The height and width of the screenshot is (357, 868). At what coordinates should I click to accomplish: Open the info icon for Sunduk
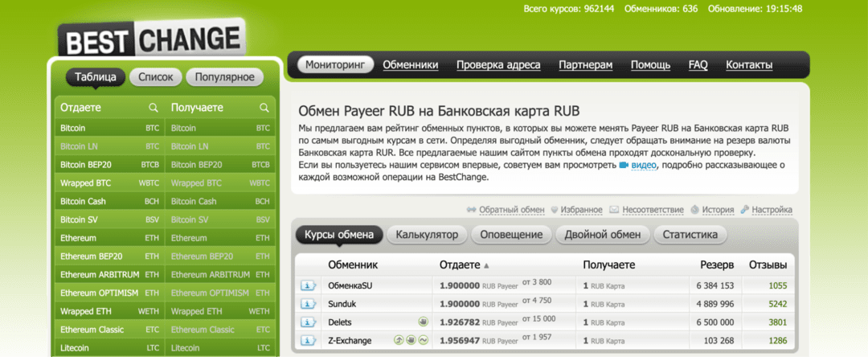coord(308,304)
